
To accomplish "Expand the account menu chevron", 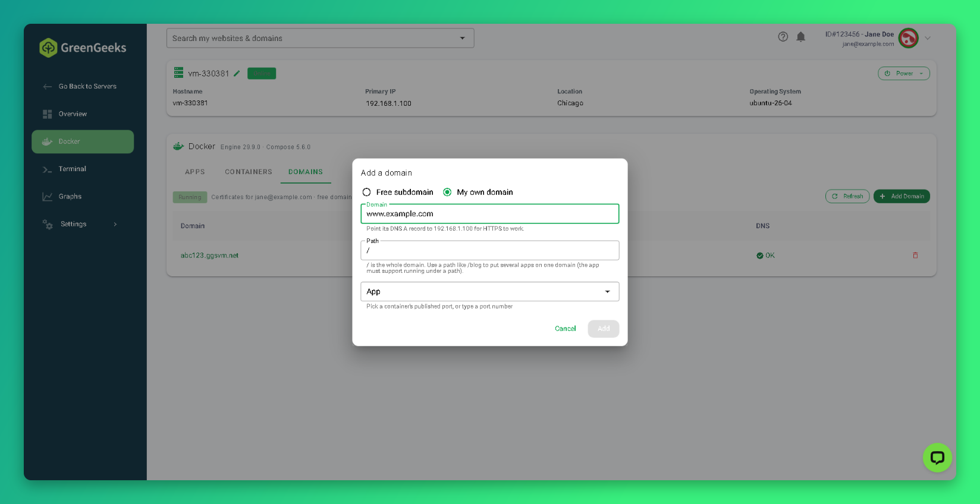I will [x=928, y=38].
